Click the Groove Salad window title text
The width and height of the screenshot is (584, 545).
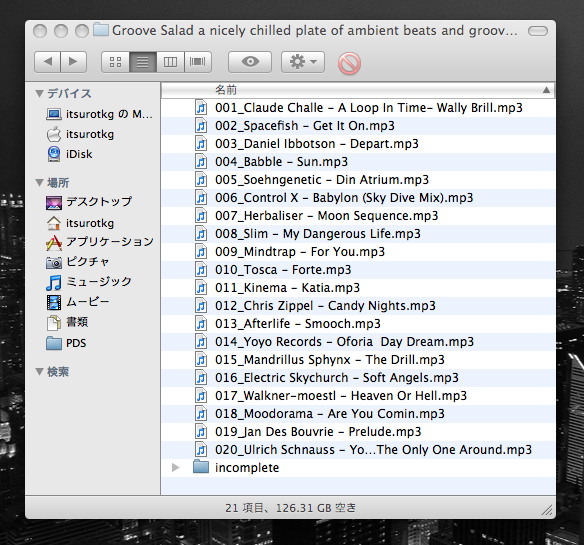315,31
